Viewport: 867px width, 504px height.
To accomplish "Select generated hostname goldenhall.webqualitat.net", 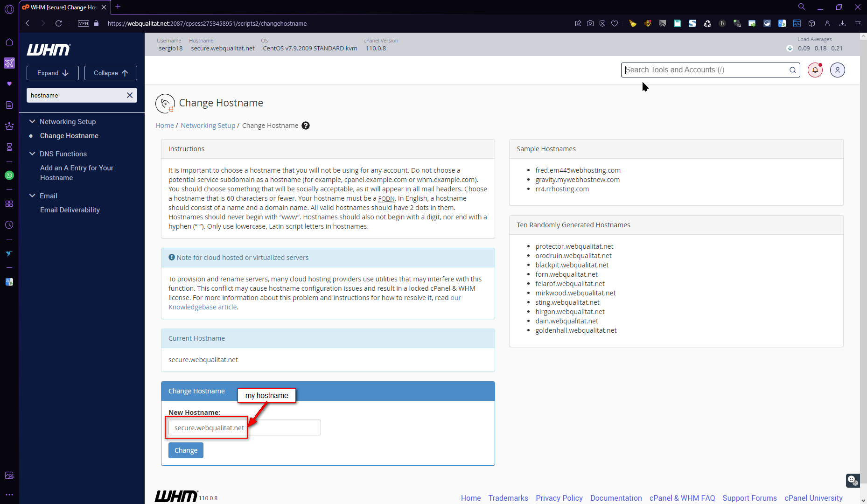I will [x=576, y=330].
